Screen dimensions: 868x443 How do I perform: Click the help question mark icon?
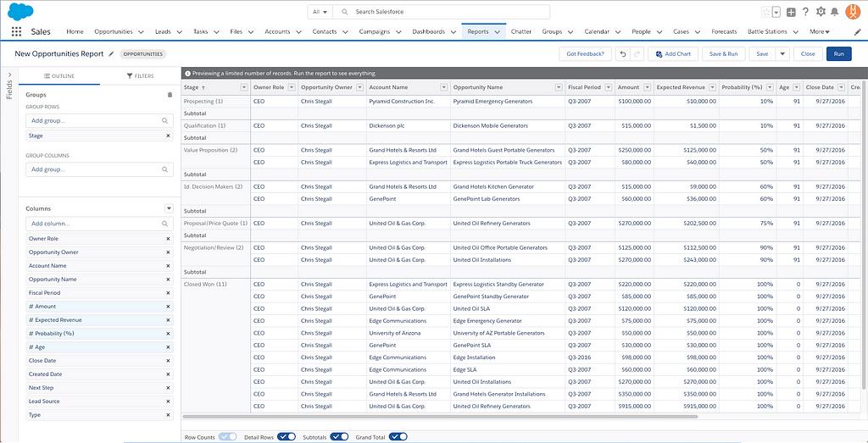tap(804, 12)
